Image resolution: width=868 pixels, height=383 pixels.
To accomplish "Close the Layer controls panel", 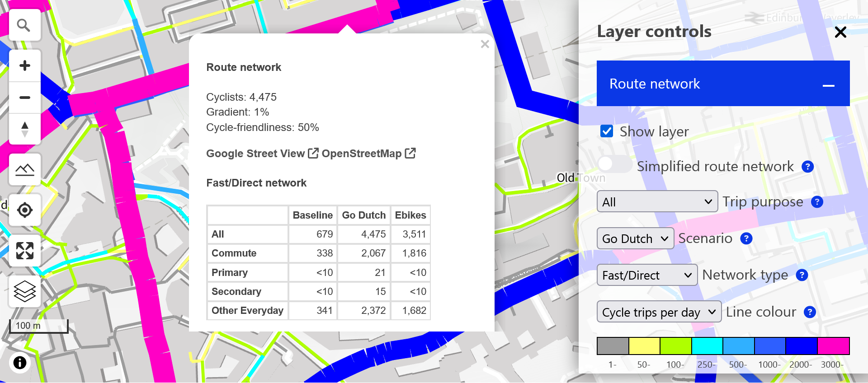I will pyautogui.click(x=840, y=32).
